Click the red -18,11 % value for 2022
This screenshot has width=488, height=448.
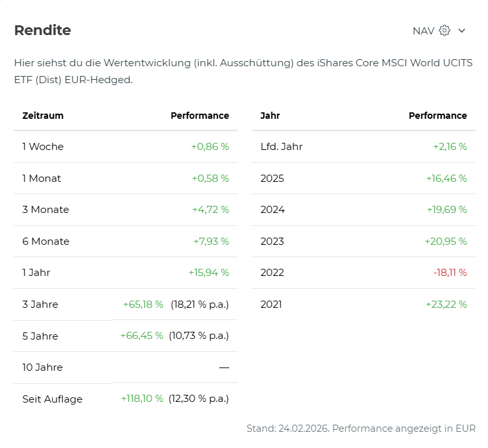click(x=450, y=273)
